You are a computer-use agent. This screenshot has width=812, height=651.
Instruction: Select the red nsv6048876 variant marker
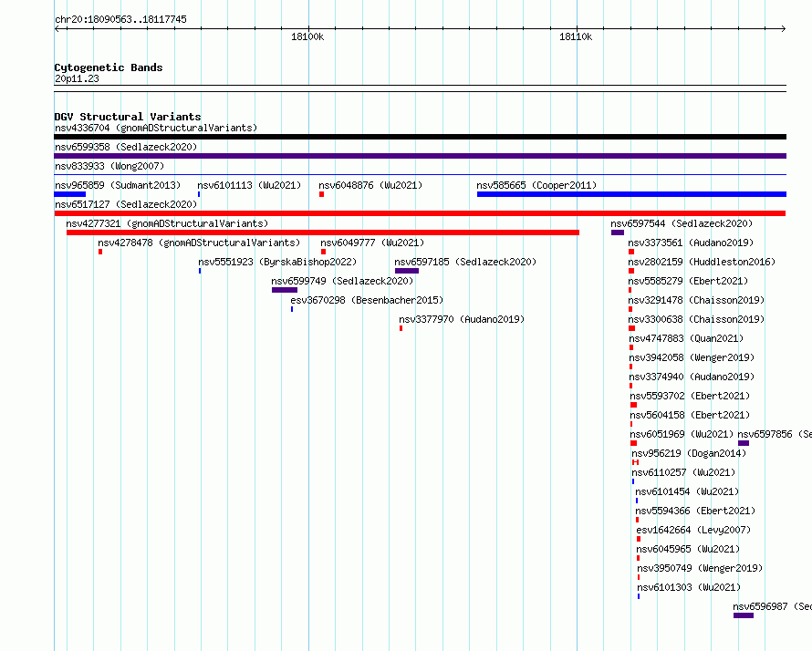[x=321, y=194]
